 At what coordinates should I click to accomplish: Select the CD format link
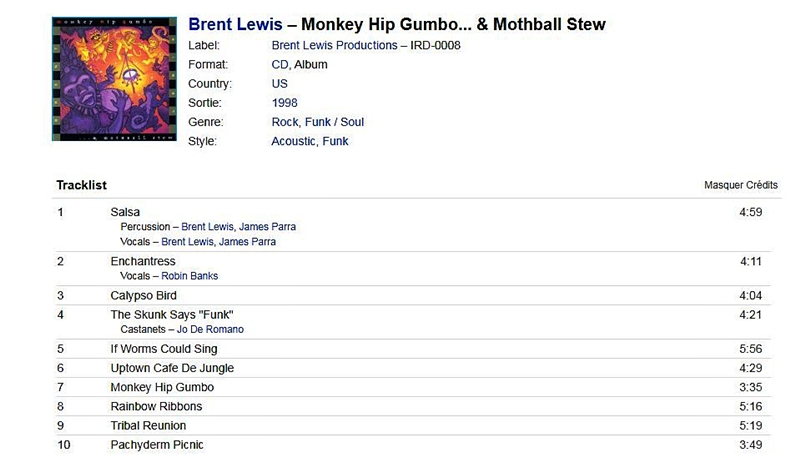280,65
